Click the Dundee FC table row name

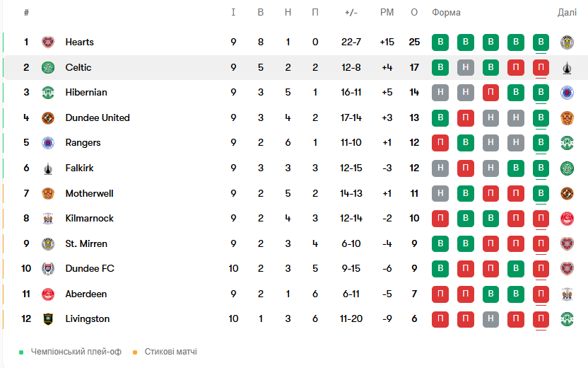(90, 268)
